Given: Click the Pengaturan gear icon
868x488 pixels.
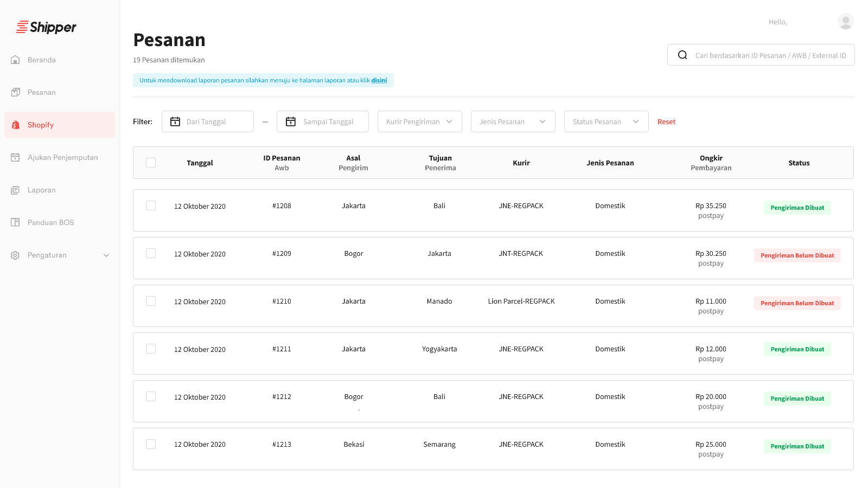Looking at the screenshot, I should [x=15, y=255].
